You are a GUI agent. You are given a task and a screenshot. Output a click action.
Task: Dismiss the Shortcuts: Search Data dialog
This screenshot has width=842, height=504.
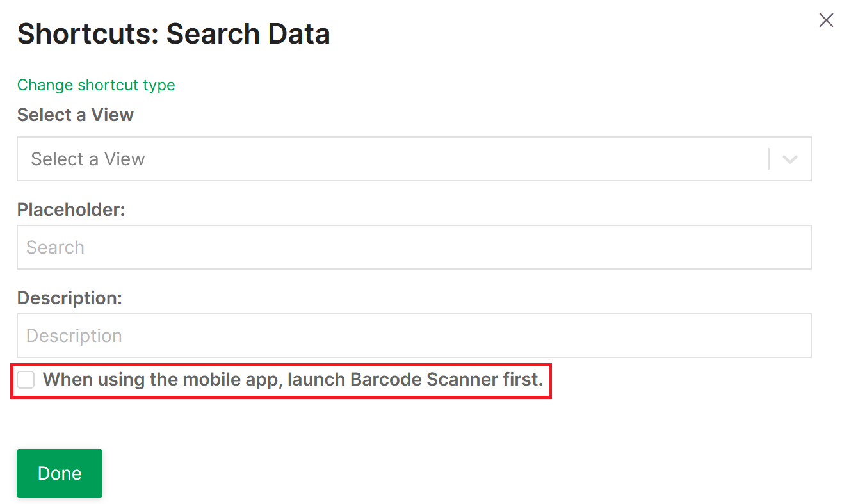tap(825, 20)
